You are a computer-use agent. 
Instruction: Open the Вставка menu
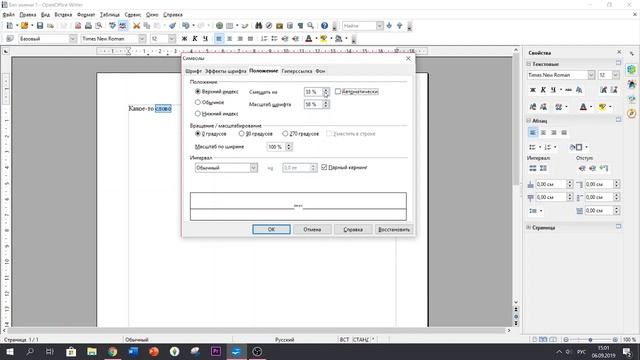[63, 15]
